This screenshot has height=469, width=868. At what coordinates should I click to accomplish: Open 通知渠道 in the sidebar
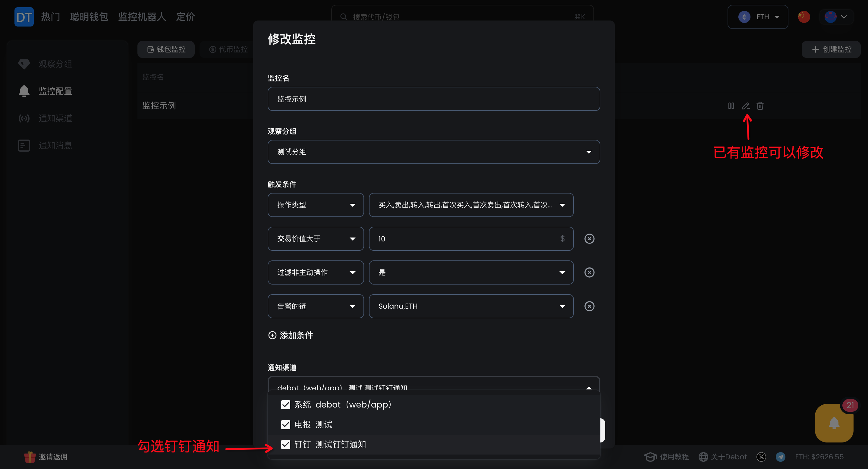[55, 118]
